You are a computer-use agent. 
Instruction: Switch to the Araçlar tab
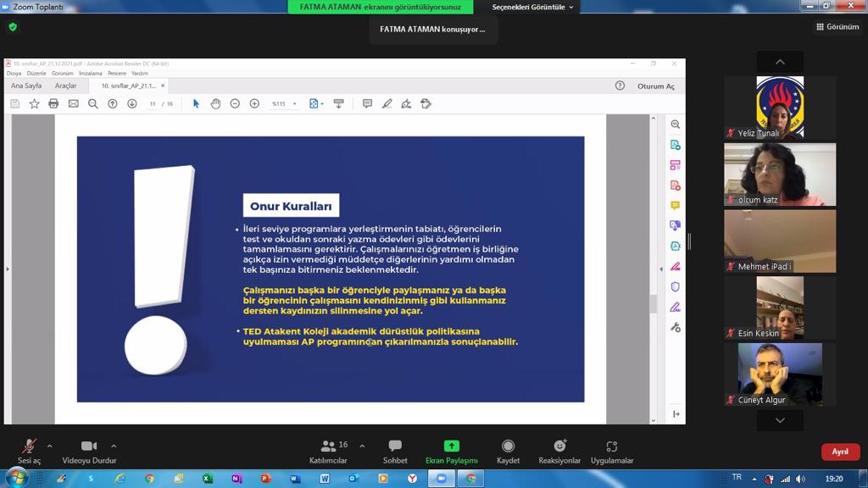point(65,86)
